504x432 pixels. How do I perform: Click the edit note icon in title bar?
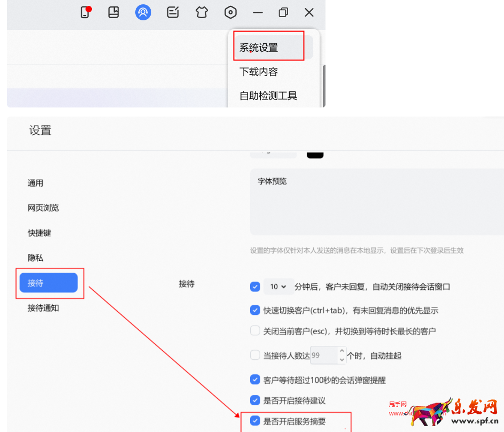pyautogui.click(x=173, y=12)
